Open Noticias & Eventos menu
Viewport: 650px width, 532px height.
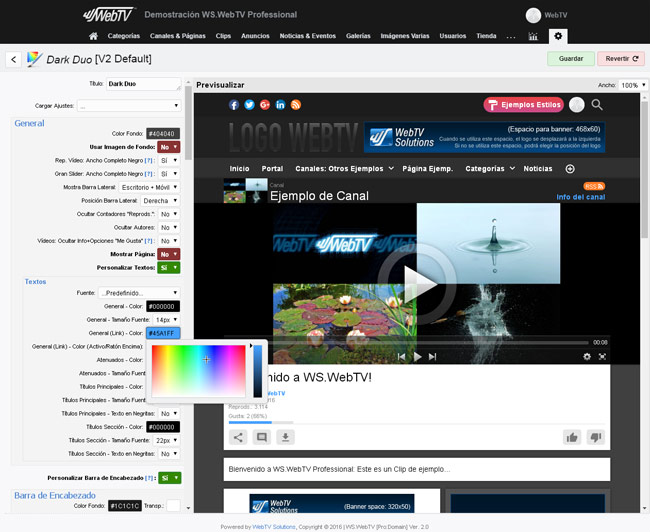click(x=308, y=36)
